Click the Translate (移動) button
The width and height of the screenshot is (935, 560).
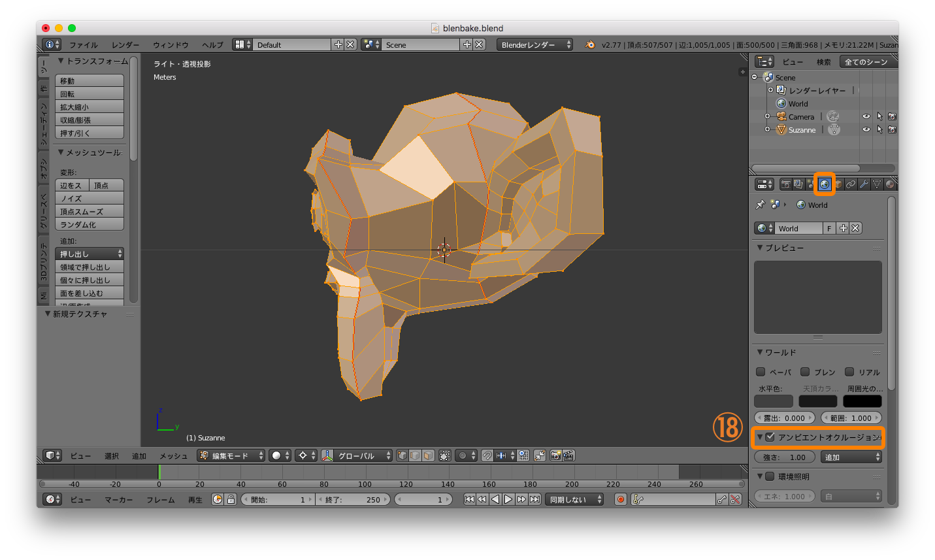click(x=90, y=80)
